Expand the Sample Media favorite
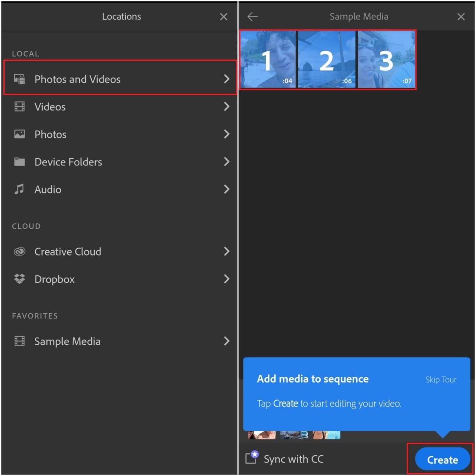Viewport: 476px width, 476px height. 226,341
